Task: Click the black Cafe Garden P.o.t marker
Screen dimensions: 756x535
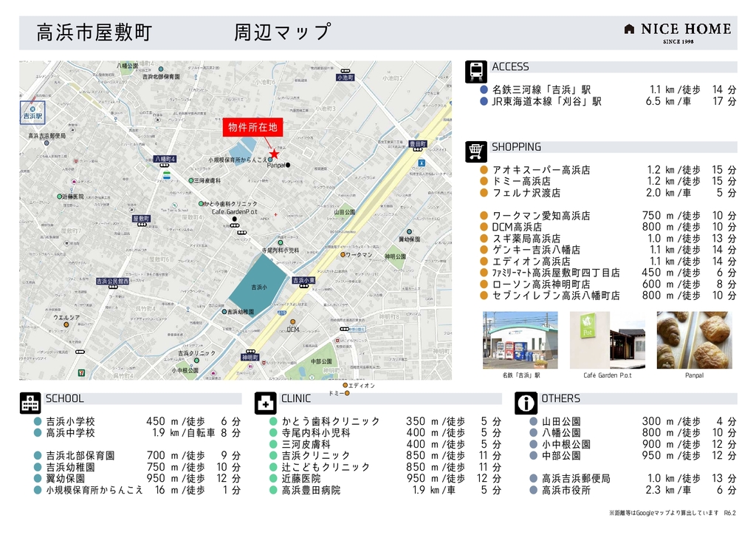Action: 235,219
